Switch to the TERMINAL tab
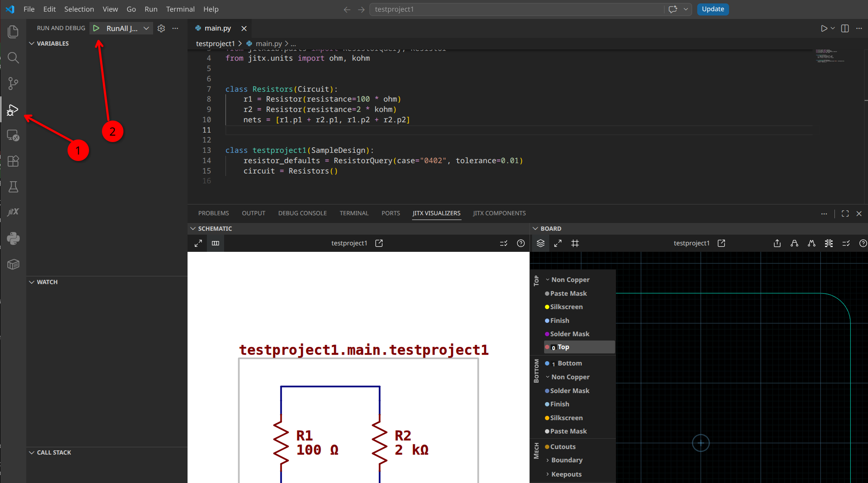Viewport: 868px width, 483px height. (354, 213)
